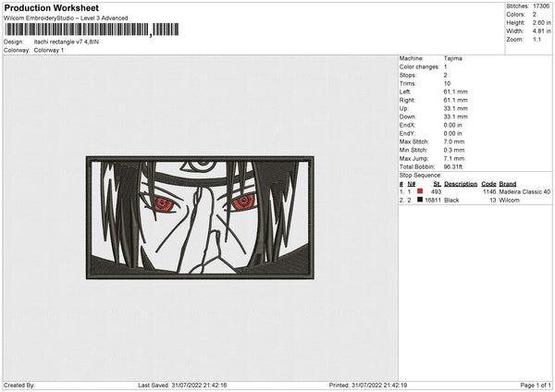Click the 'Color changes:' label
555x392 pixels.
pos(419,67)
